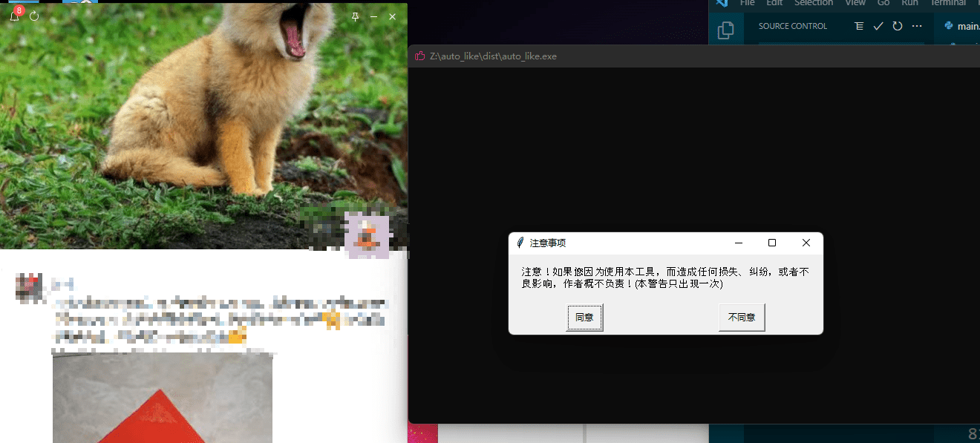Open the Explorer icon in VS Code activity bar
This screenshot has width=980, height=443.
[x=725, y=30]
